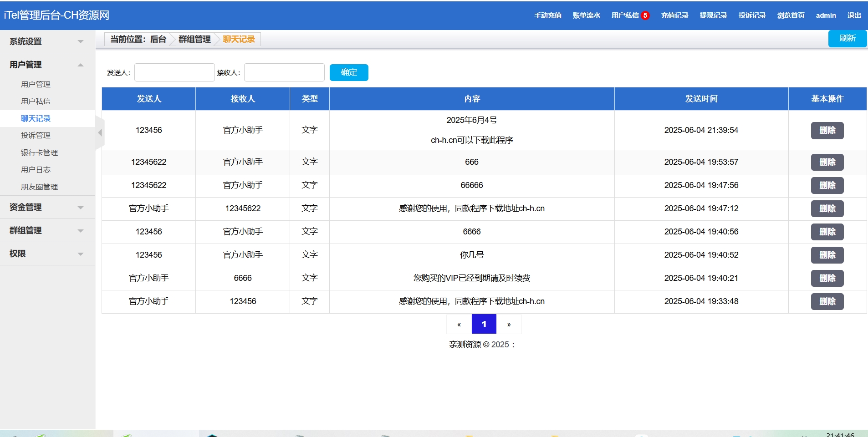Viewport: 868px width, 437px height.
Task: Open 充值记录 in top navigation
Action: (x=675, y=15)
